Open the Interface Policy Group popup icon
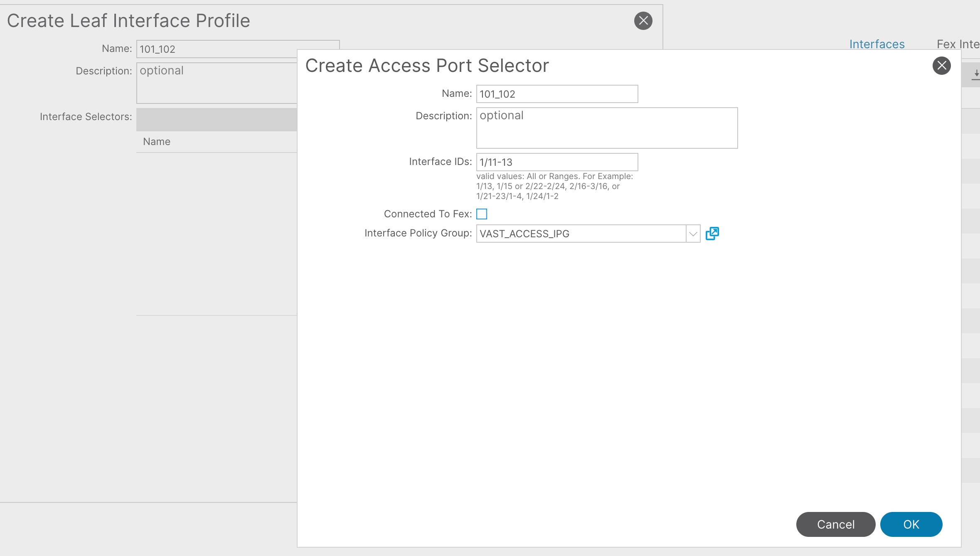The width and height of the screenshot is (980, 556). [712, 234]
